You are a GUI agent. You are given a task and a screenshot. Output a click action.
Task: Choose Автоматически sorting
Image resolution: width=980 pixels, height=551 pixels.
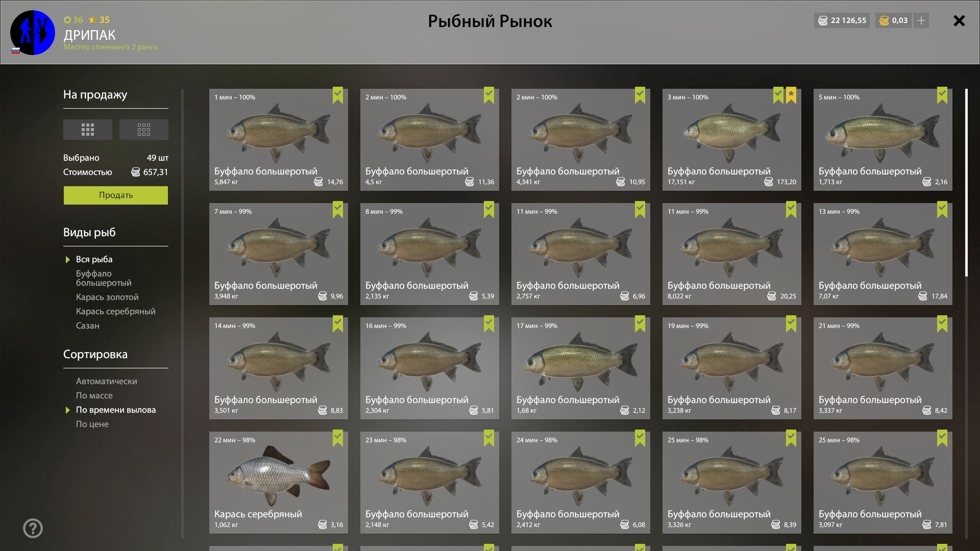coord(107,382)
